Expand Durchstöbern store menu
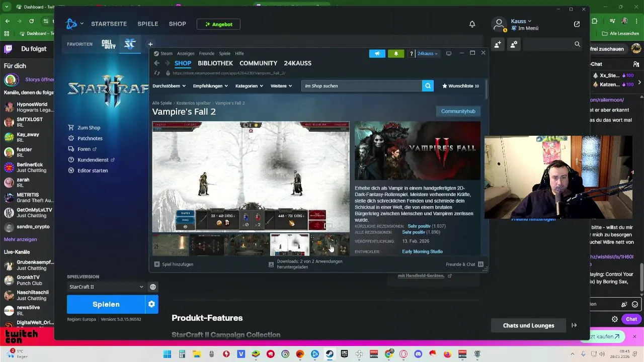This screenshot has width=644, height=362. 169,86
